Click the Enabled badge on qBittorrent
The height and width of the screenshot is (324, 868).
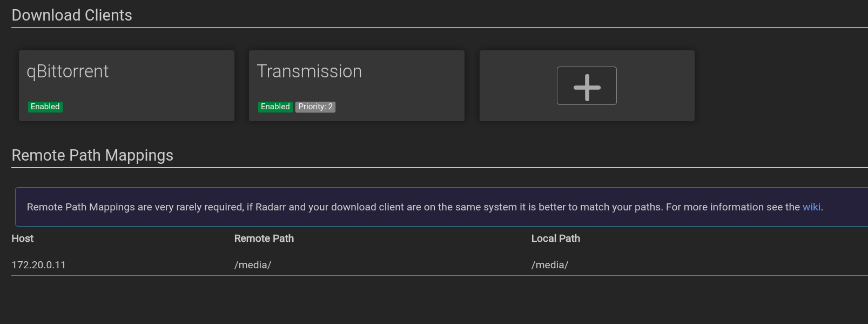(x=45, y=107)
